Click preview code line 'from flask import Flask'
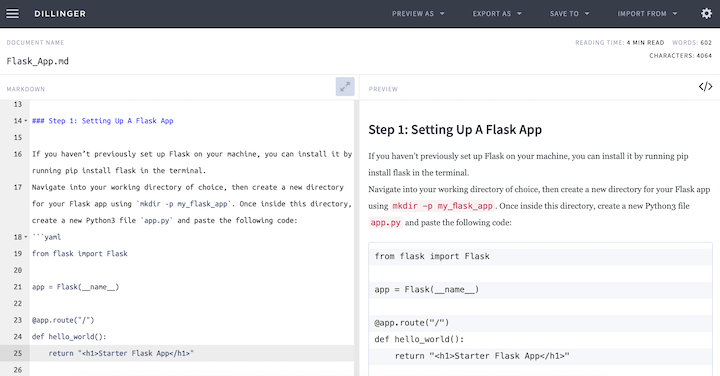 coord(432,256)
